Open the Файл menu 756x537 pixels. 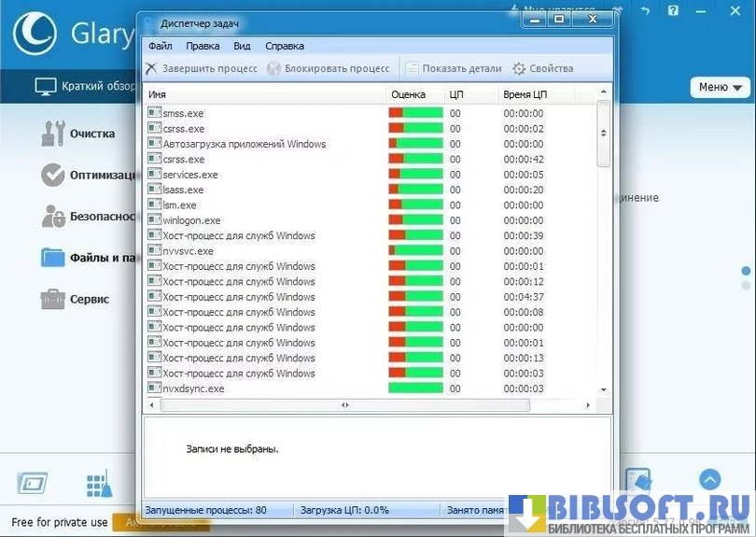(x=160, y=46)
